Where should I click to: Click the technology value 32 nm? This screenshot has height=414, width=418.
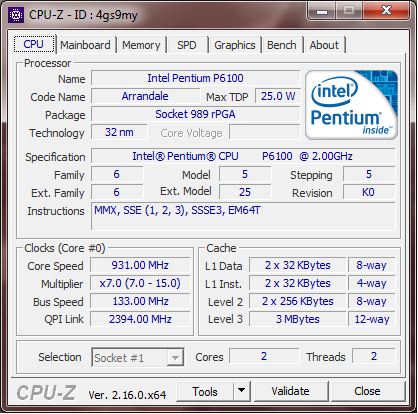(119, 132)
